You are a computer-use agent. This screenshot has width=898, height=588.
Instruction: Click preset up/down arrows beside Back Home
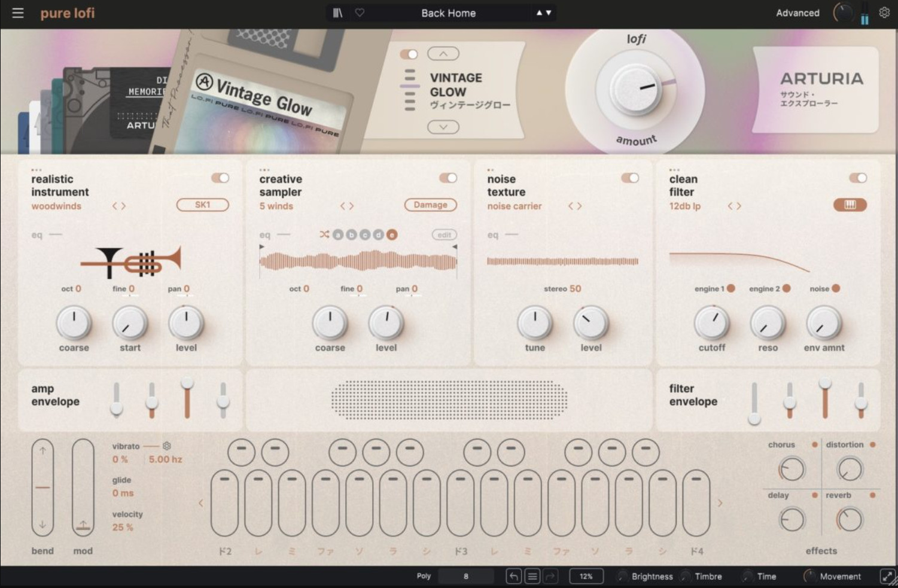tap(544, 13)
